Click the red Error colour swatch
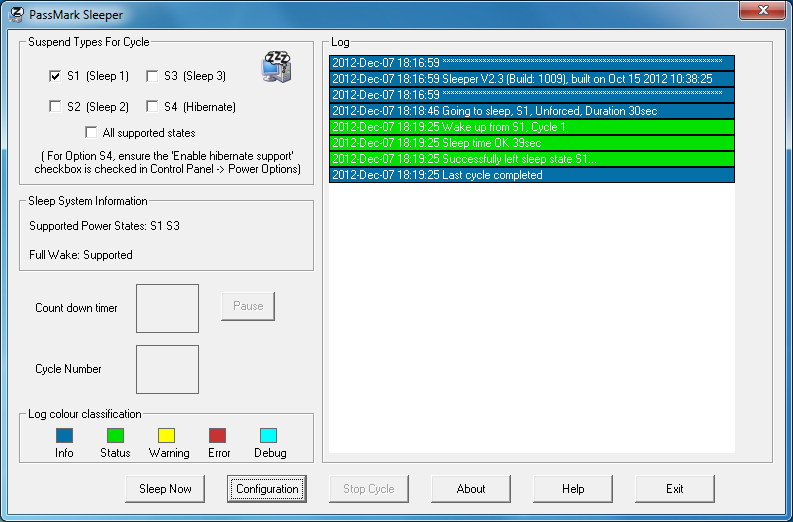 pos(217,436)
